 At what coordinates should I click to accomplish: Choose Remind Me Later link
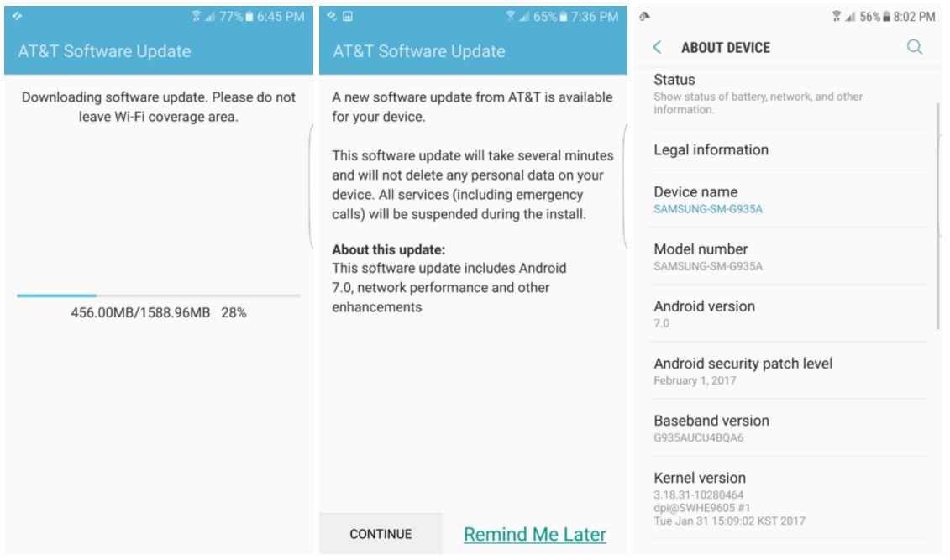point(535,534)
